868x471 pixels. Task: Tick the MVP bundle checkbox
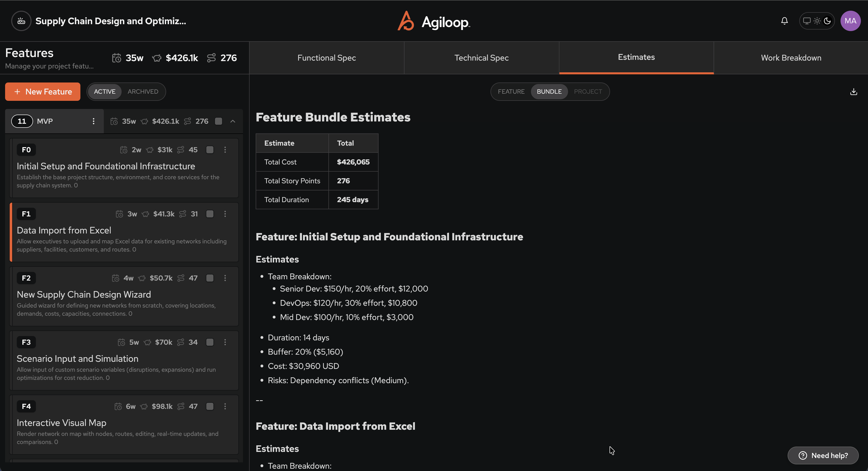[x=218, y=121]
